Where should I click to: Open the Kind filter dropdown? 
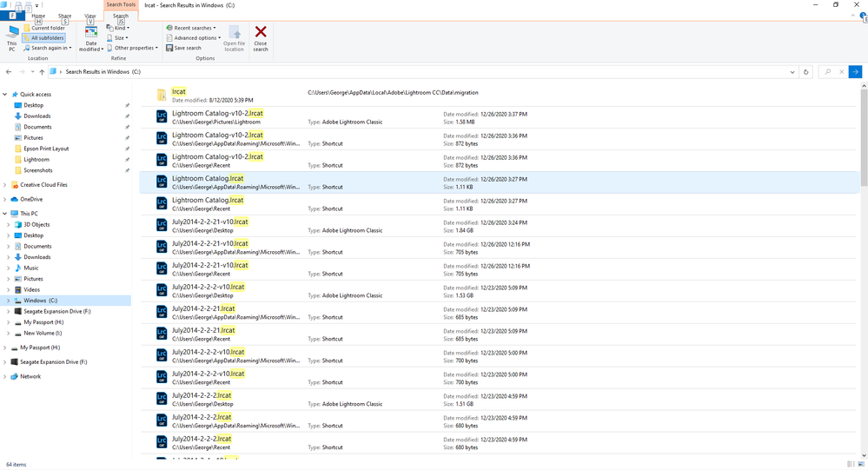coord(118,28)
